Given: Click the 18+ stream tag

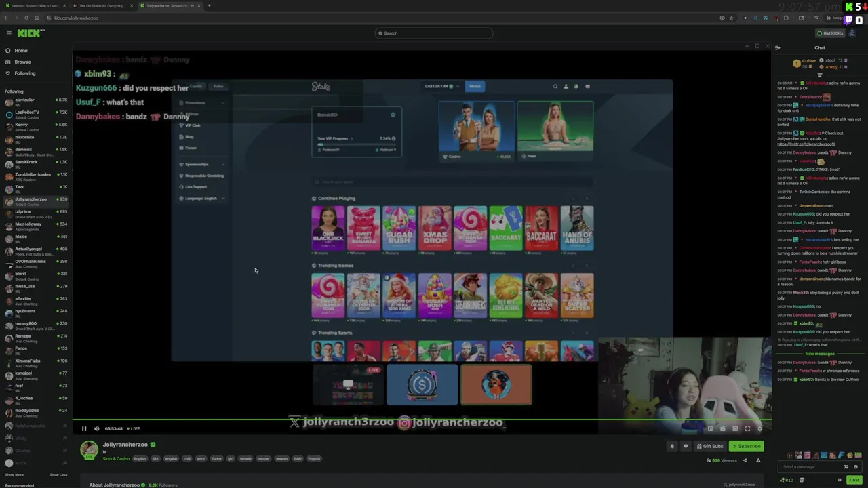Looking at the screenshot, I should coord(155,459).
